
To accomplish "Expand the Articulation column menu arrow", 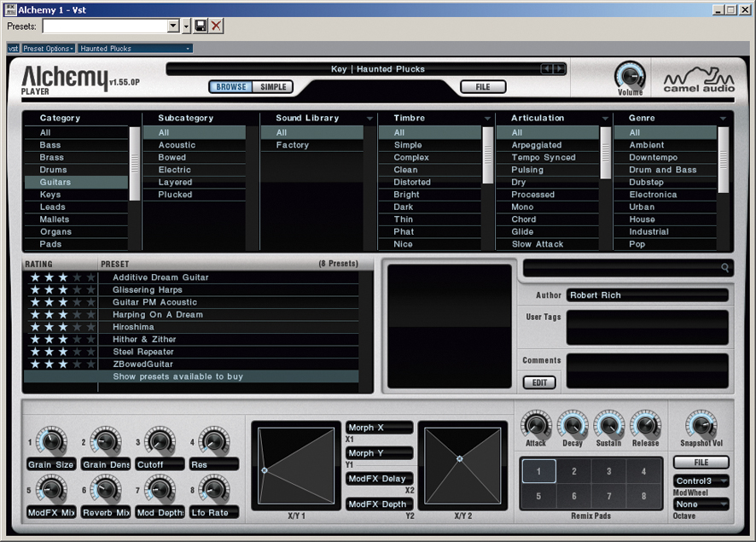I will (605, 119).
